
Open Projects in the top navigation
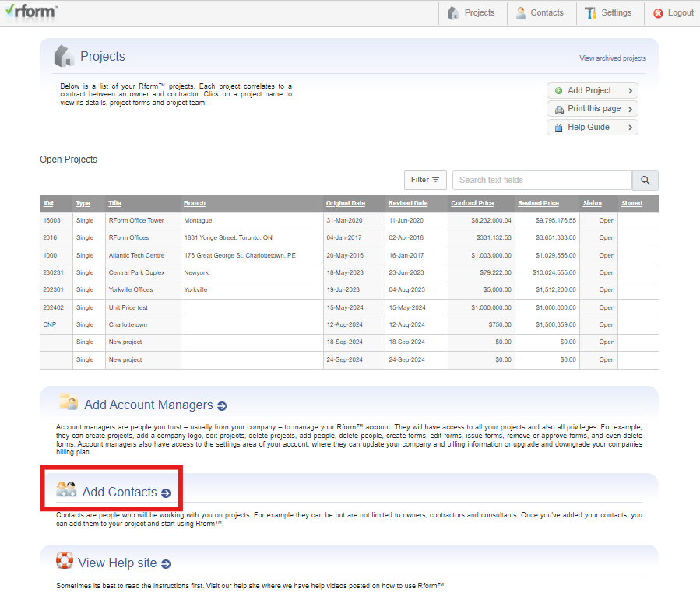click(x=472, y=13)
